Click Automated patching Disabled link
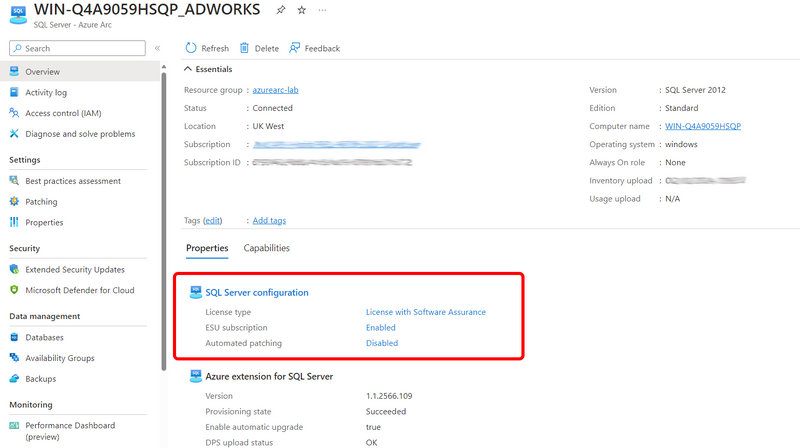Viewport: 800px width, 448px height. click(x=382, y=343)
